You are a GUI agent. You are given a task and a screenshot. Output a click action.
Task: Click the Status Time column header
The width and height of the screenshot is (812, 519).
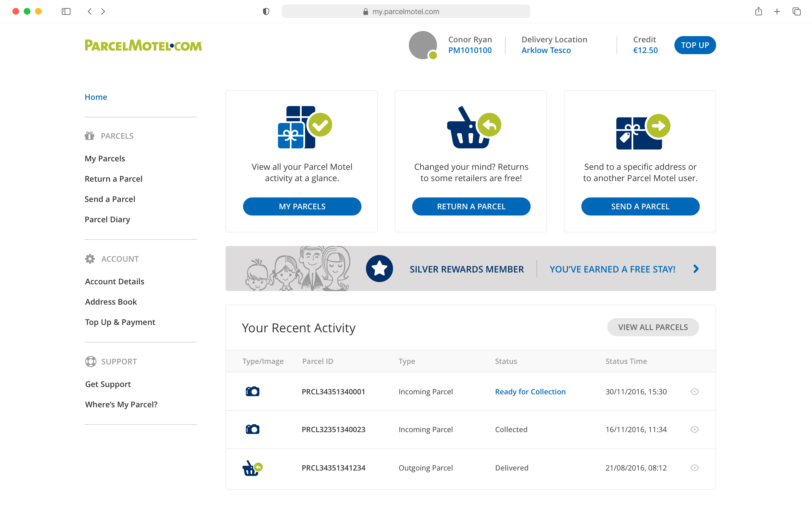626,361
